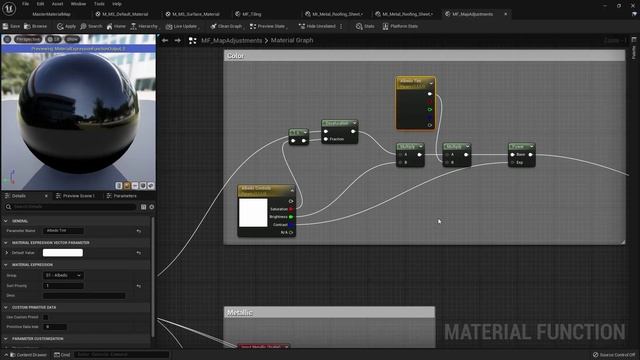The image size is (640, 360).
Task: Edit the Sort Priority field
Action: tap(63, 286)
